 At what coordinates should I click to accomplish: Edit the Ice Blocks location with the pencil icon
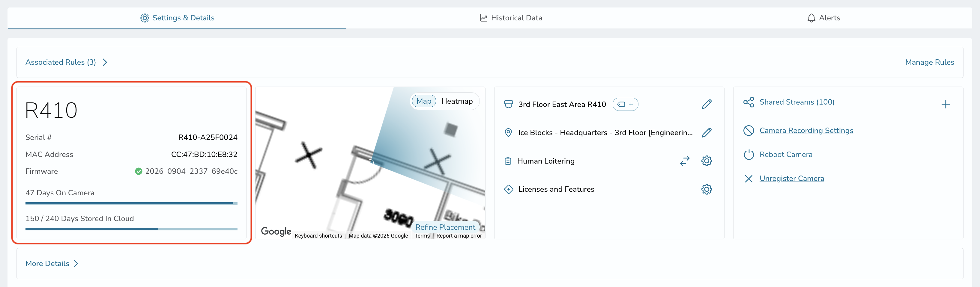(x=707, y=133)
